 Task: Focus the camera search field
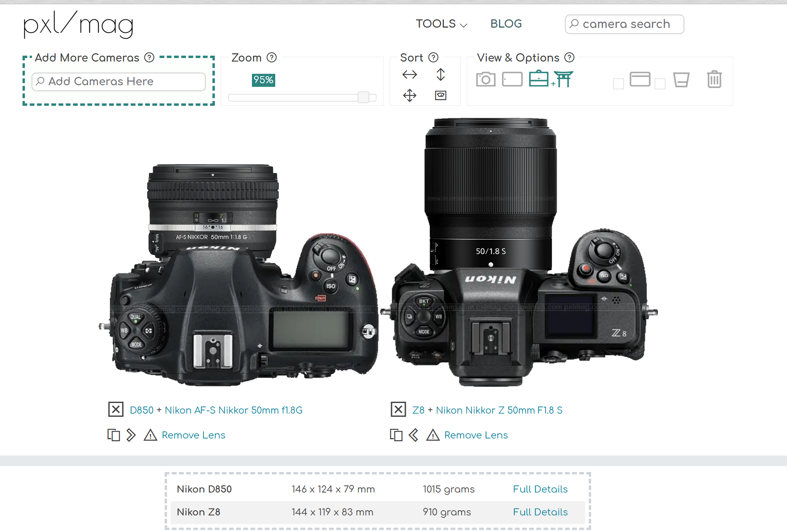coord(624,24)
